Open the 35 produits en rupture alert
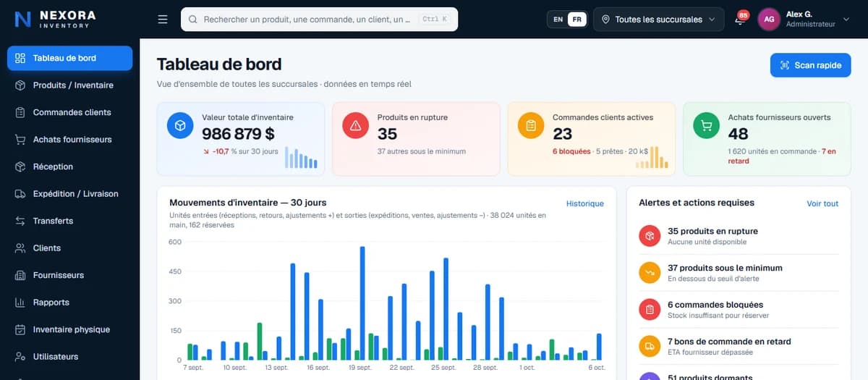This screenshot has width=868, height=380. (x=739, y=236)
